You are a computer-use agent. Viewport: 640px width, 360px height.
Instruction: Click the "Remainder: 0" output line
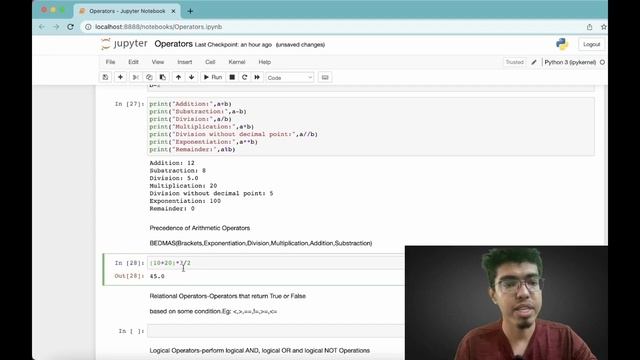(172, 209)
